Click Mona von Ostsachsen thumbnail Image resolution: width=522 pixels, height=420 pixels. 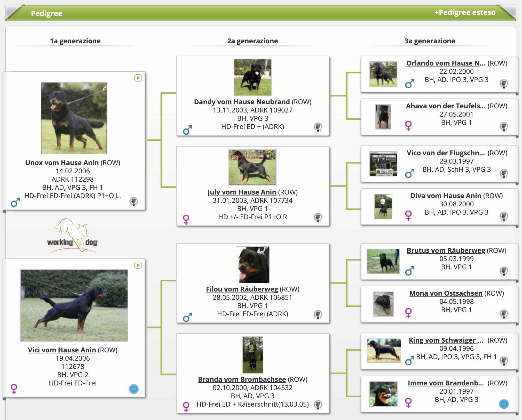(383, 304)
